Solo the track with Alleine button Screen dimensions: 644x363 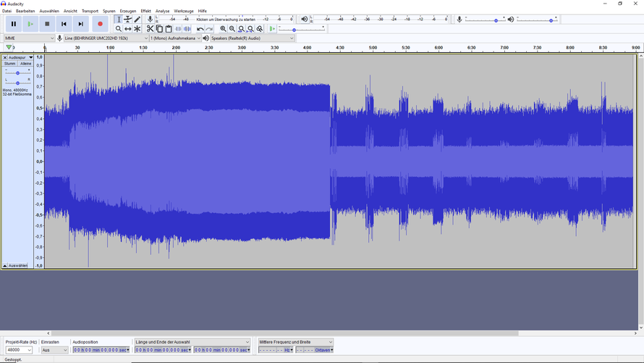pyautogui.click(x=25, y=64)
